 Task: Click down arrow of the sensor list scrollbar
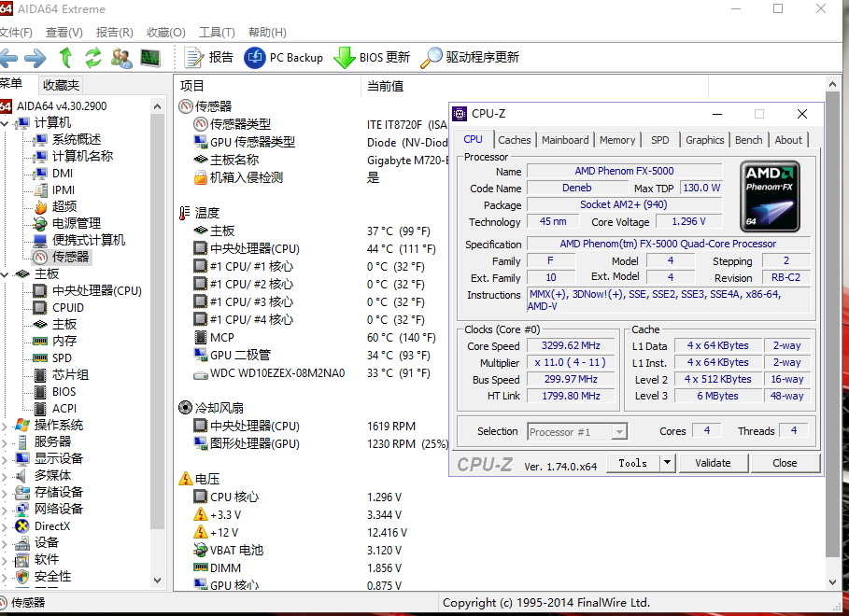832,582
